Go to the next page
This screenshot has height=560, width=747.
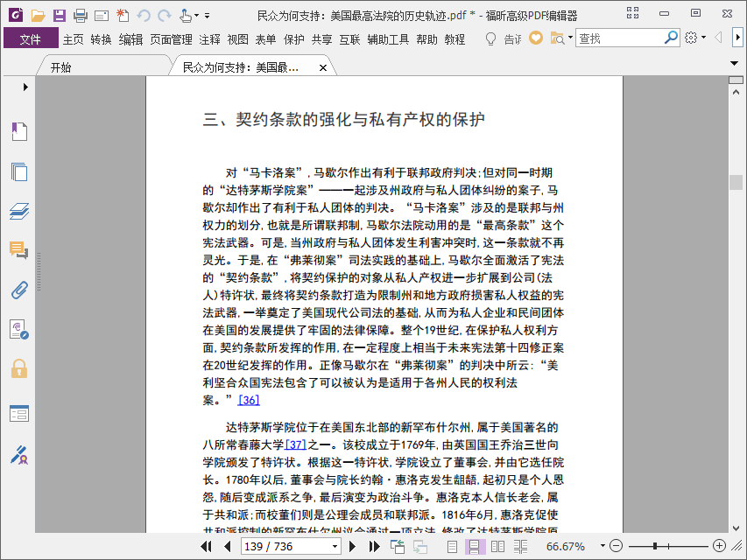pyautogui.click(x=353, y=546)
